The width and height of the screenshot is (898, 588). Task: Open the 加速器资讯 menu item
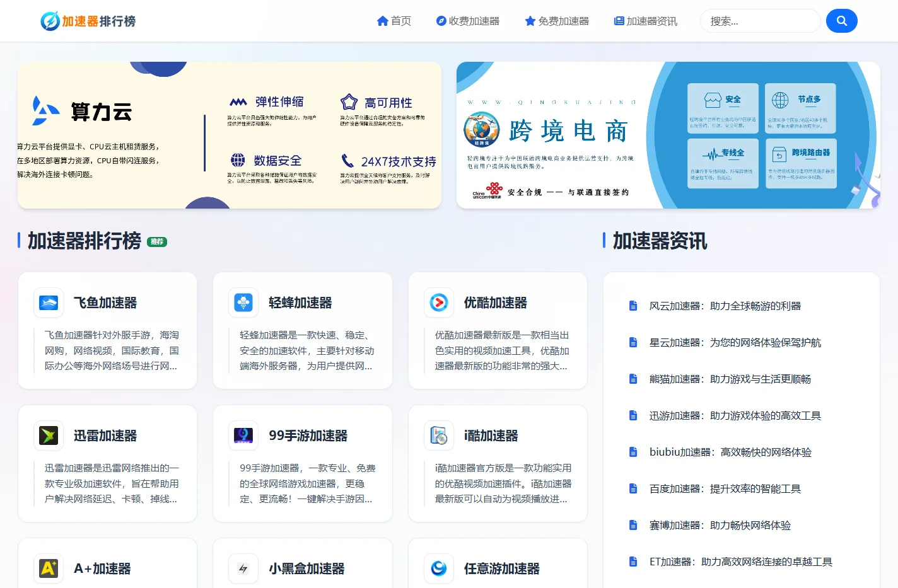pyautogui.click(x=646, y=21)
